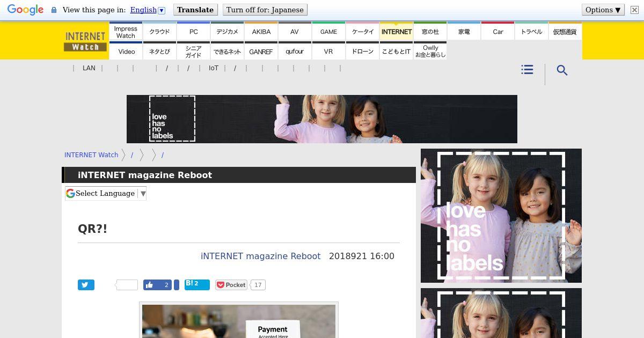Click INTERNET Watch breadcrumb link
Viewport: 644px width, 338px height.
pyautogui.click(x=91, y=155)
